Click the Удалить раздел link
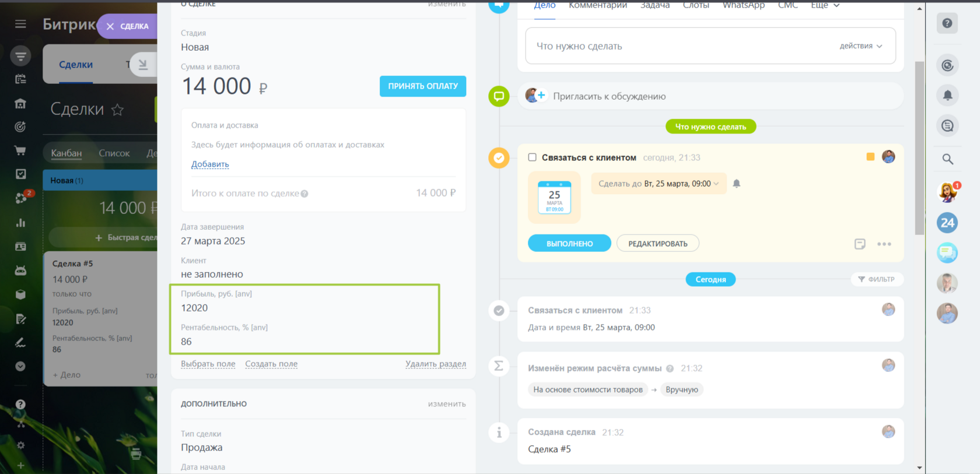This screenshot has height=474, width=980. point(436,364)
